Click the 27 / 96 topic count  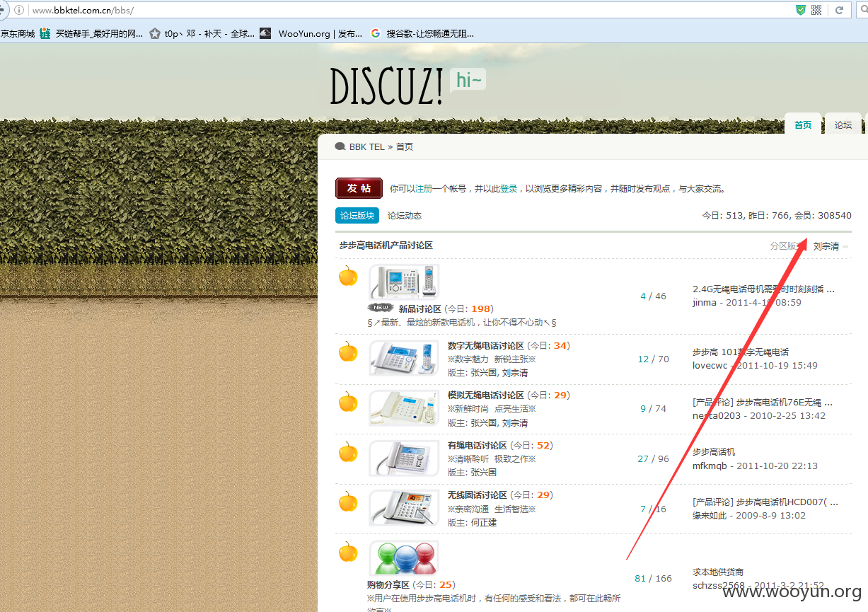[653, 459]
